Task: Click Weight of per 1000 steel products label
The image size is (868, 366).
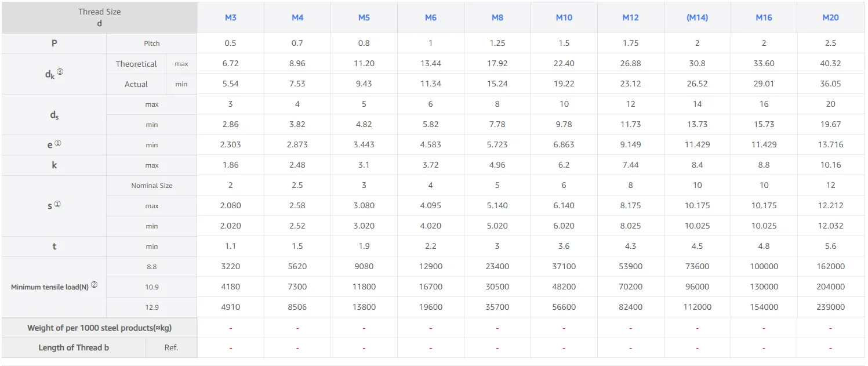Action: tap(100, 328)
